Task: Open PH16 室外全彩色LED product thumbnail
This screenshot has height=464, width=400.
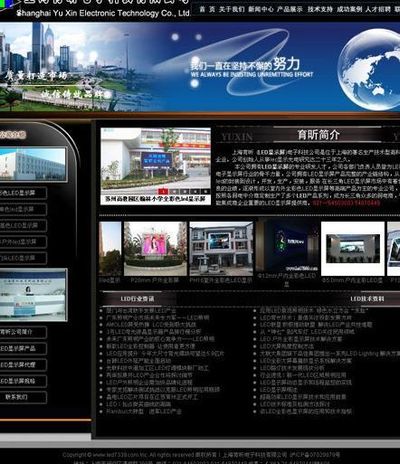Action: pos(221,249)
